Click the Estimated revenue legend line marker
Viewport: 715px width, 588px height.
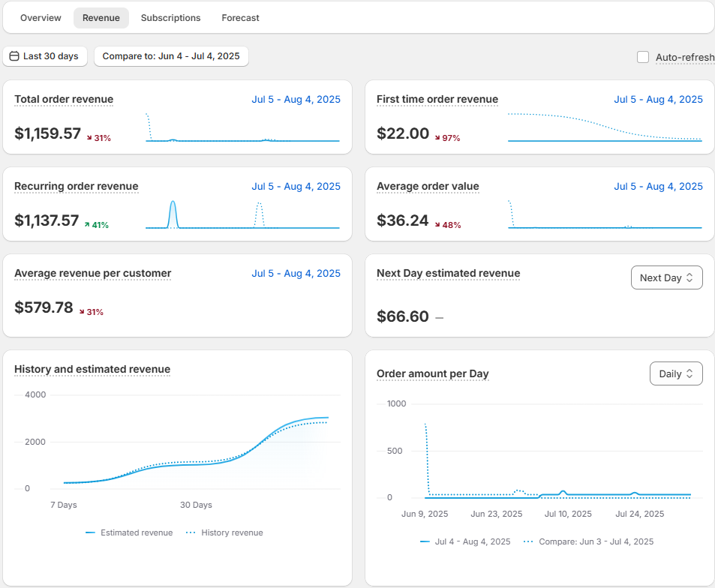[90, 532]
